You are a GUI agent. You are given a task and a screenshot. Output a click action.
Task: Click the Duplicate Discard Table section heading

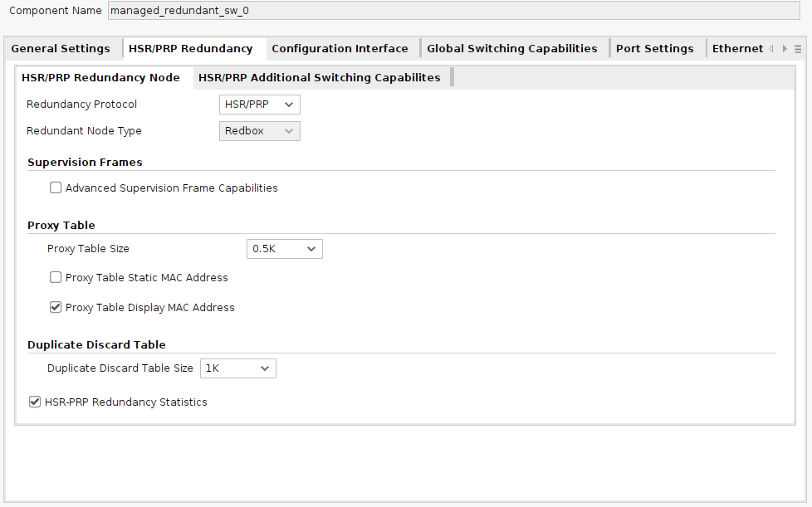pyautogui.click(x=96, y=345)
